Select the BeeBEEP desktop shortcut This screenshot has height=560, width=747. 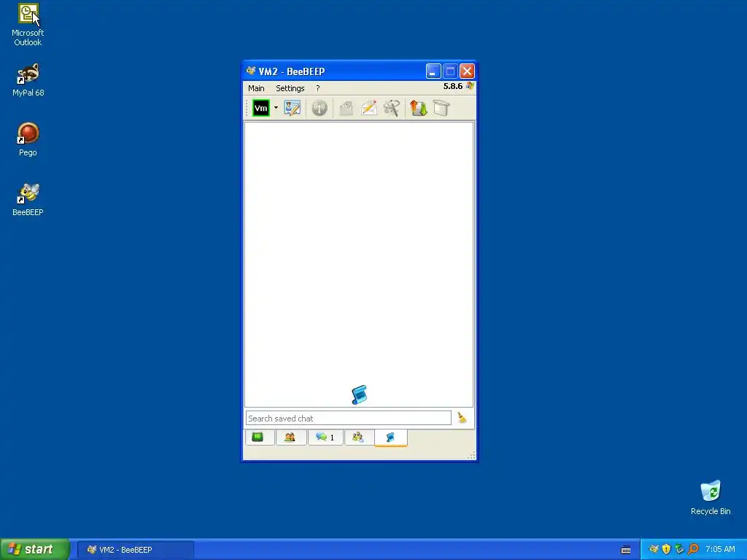tap(28, 200)
